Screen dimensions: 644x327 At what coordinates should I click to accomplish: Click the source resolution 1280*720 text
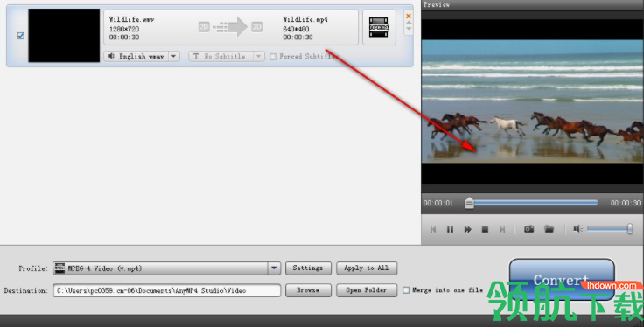click(x=124, y=29)
